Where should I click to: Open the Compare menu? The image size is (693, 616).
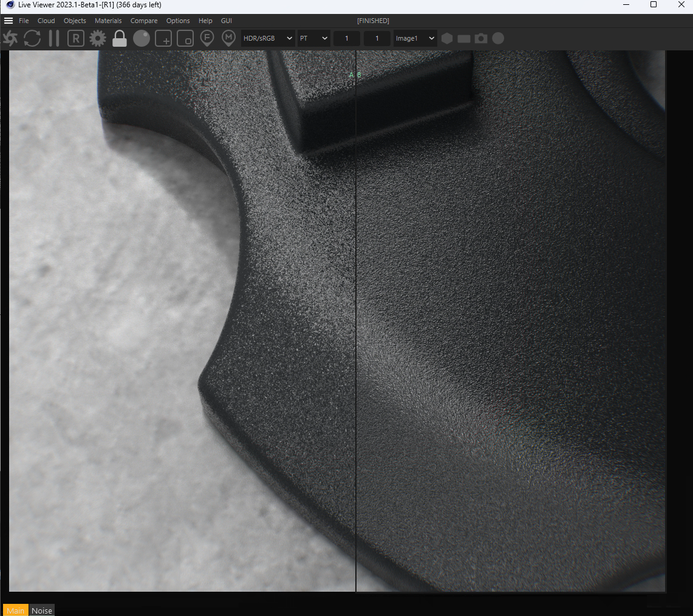click(144, 21)
